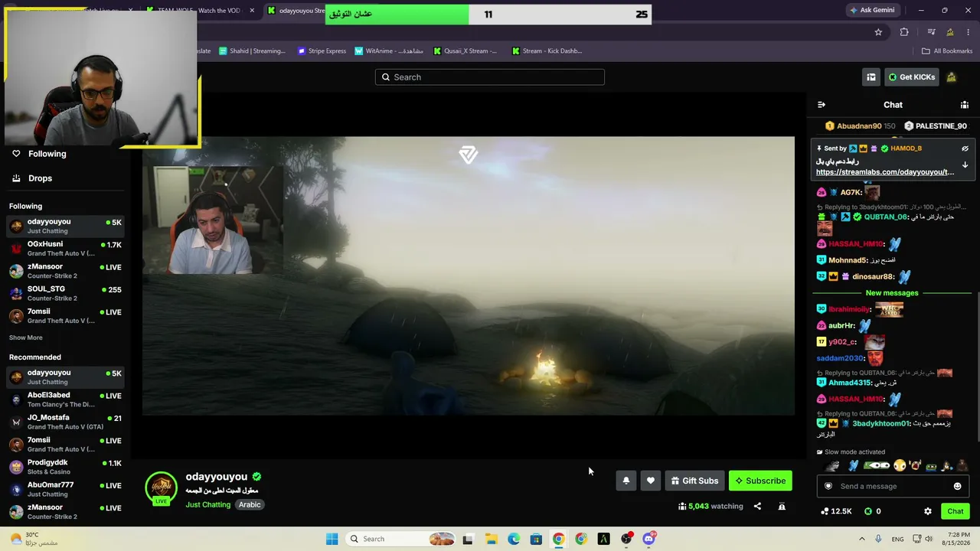Viewport: 980px width, 551px height.
Task: Open the Chrome extensions puzzle icon
Action: point(904,32)
